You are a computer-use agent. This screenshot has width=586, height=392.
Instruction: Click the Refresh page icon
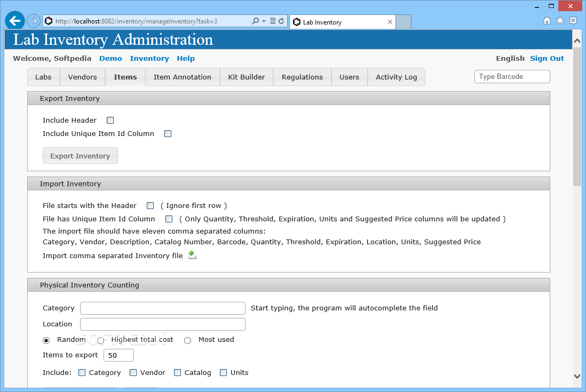coord(281,21)
